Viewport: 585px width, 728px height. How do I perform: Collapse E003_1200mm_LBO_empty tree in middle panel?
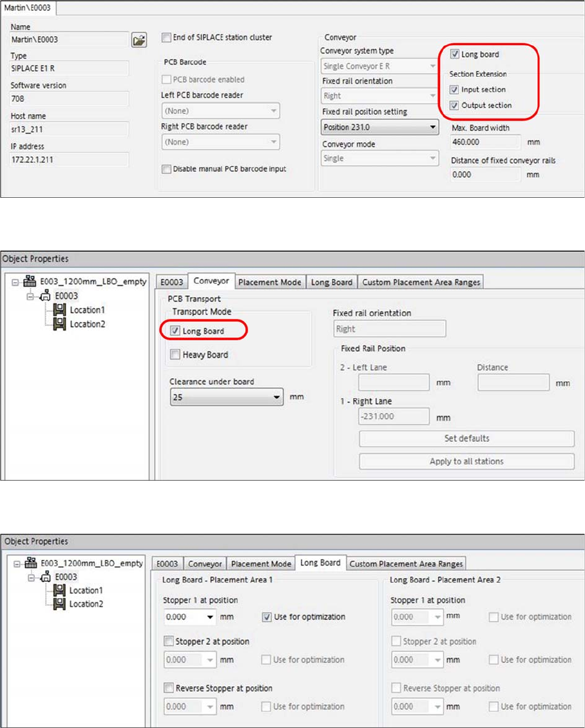15,282
